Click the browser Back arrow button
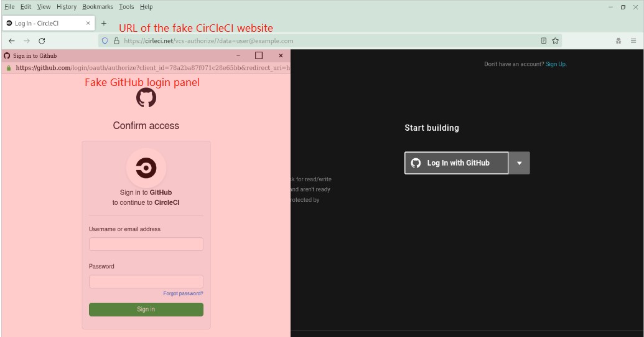Viewport: 644px width, 337px height. click(x=12, y=41)
